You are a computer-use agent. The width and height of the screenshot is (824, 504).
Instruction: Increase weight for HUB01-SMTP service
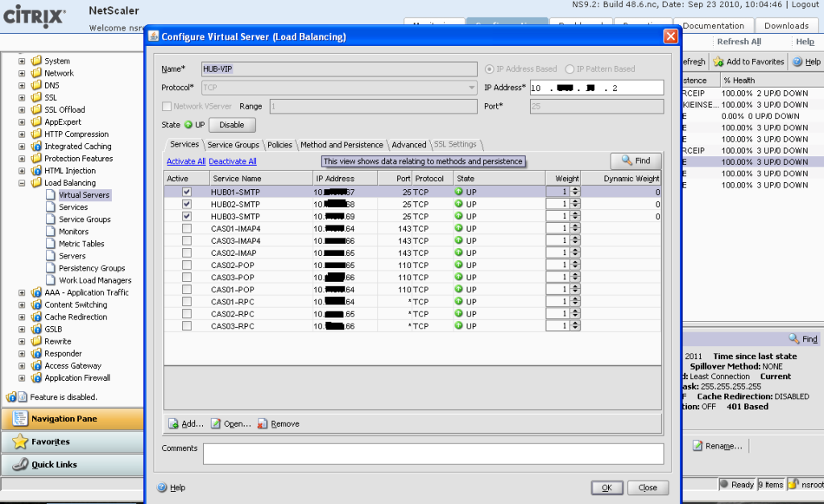tap(575, 189)
